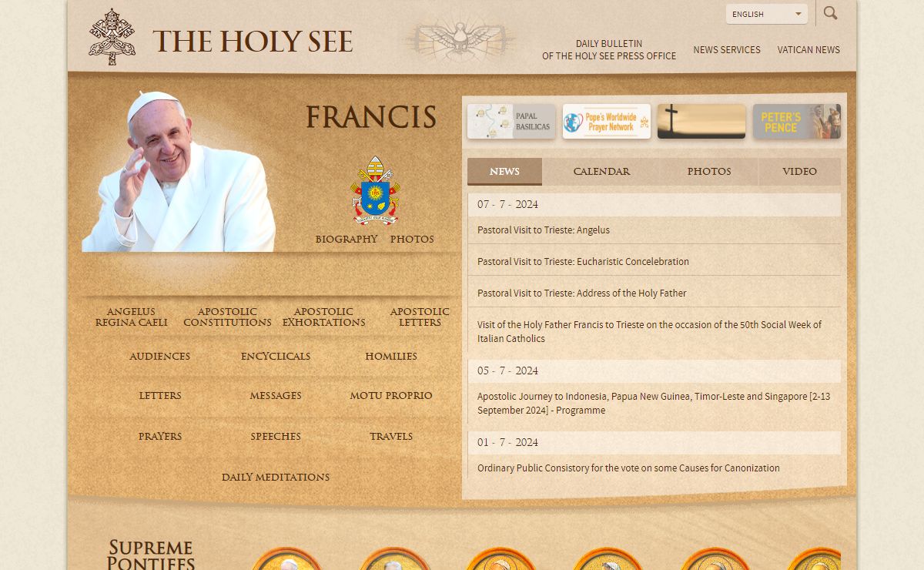Image resolution: width=924 pixels, height=570 pixels.
Task: Click the 01 - 7 - 2024 date header
Action: [654, 443]
